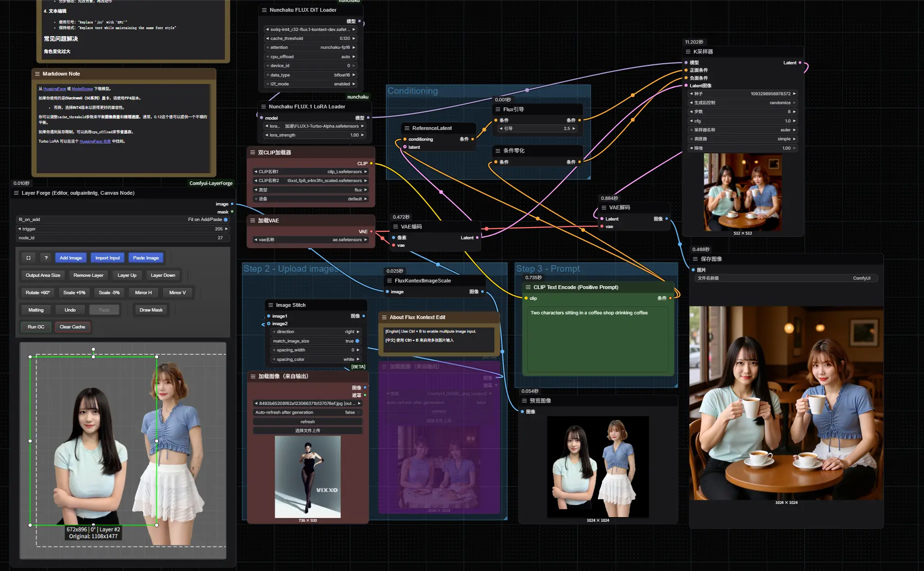The image size is (924, 571).
Task: Open Image Stitch node menu icon
Action: (x=270, y=305)
